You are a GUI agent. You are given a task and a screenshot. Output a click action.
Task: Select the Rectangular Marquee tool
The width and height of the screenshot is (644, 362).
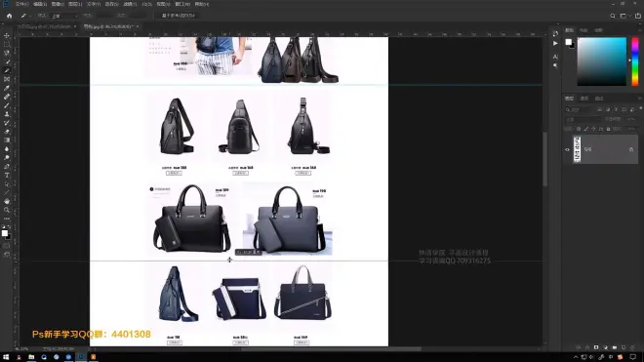point(7,44)
